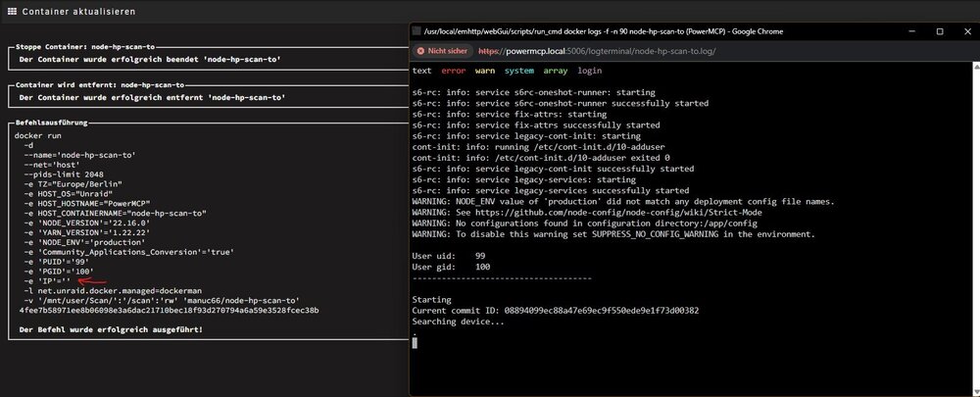Click the 'User gid: 100' line

click(x=451, y=267)
